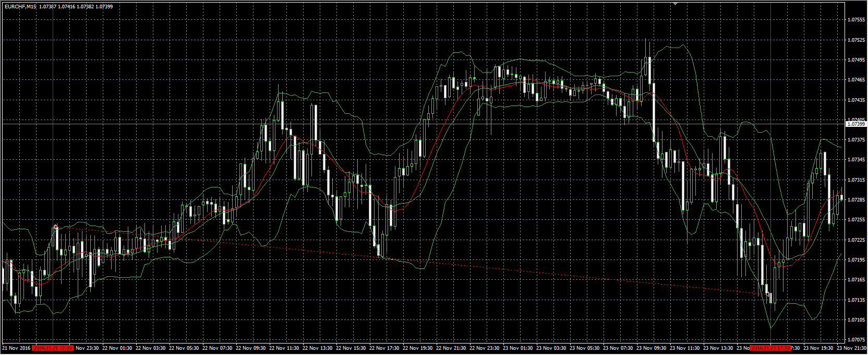Click the red date label 2016.11.23 17:30

pyautogui.click(x=771, y=348)
